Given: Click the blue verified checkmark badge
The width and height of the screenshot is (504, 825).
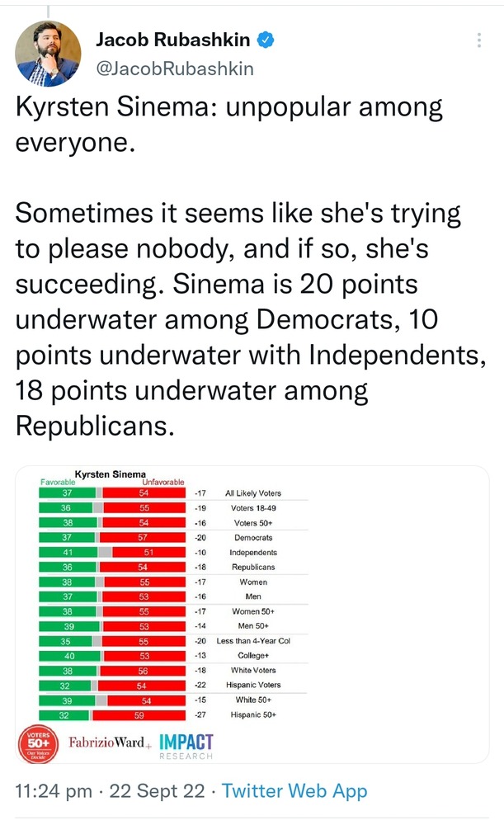Looking at the screenshot, I should click(x=266, y=40).
